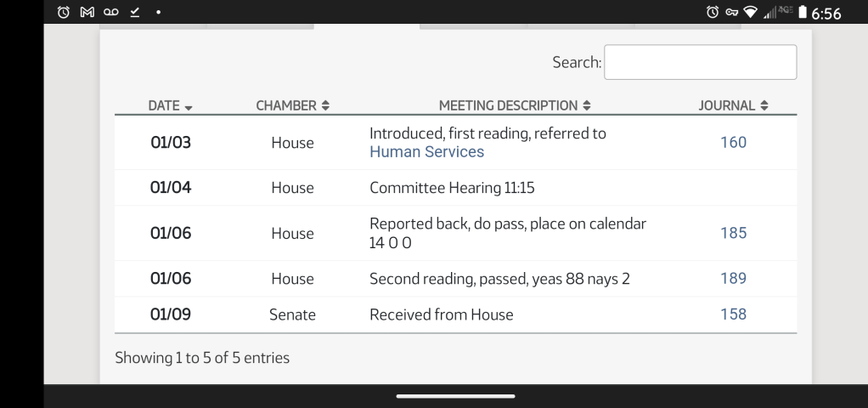Tap the home gesture pill
This screenshot has height=408, width=868.
tap(455, 396)
